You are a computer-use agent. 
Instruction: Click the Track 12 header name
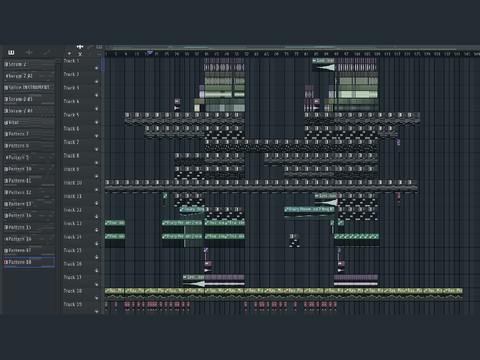[x=73, y=210]
